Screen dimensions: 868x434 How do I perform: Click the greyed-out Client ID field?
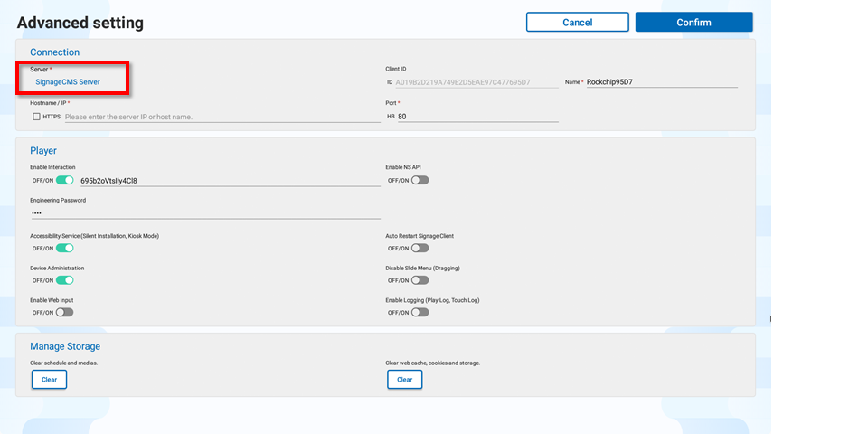pyautogui.click(x=476, y=81)
